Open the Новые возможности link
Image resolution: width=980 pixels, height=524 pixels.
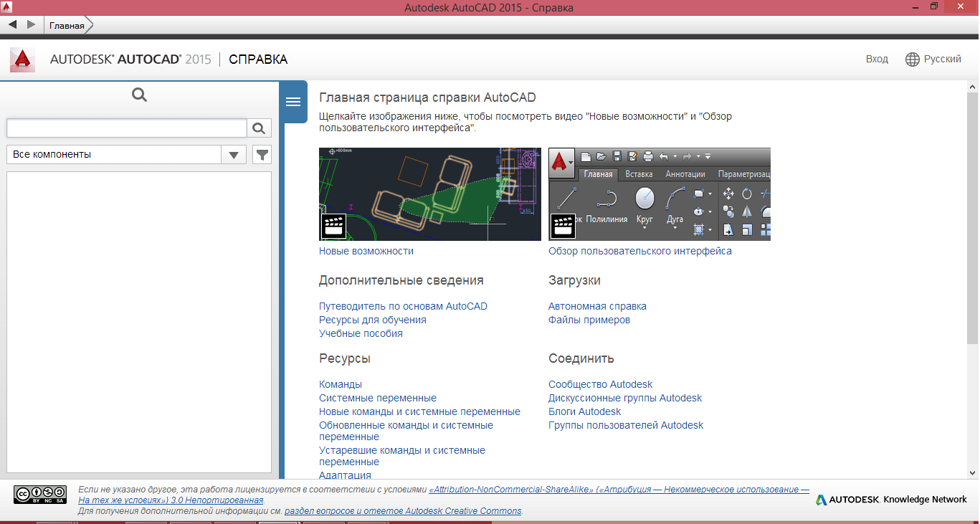(366, 251)
